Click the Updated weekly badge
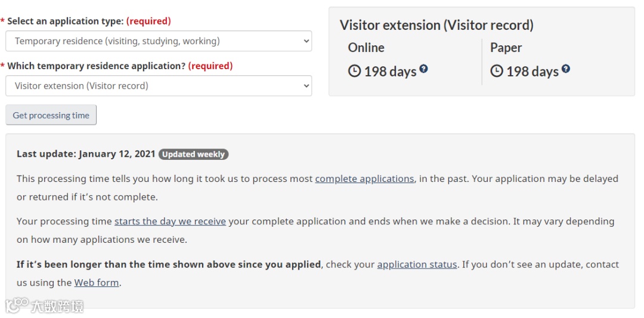The height and width of the screenshot is (318, 644). pyautogui.click(x=193, y=155)
